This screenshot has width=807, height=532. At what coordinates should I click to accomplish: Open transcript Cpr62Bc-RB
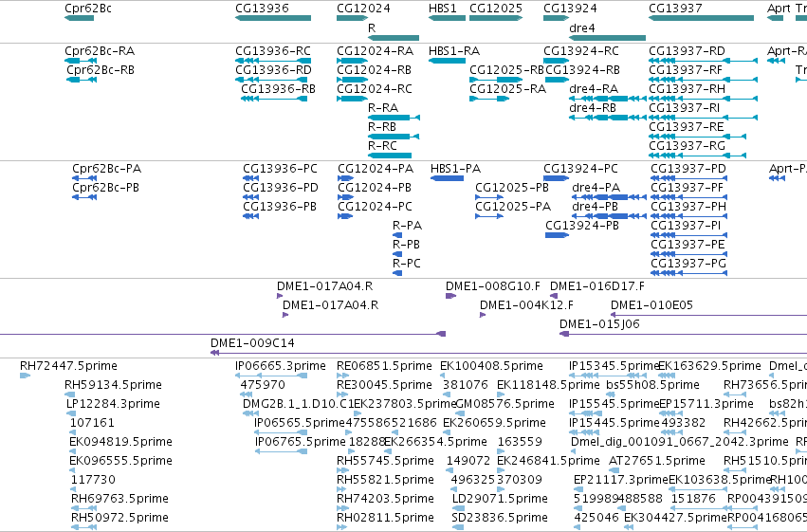[x=101, y=70]
